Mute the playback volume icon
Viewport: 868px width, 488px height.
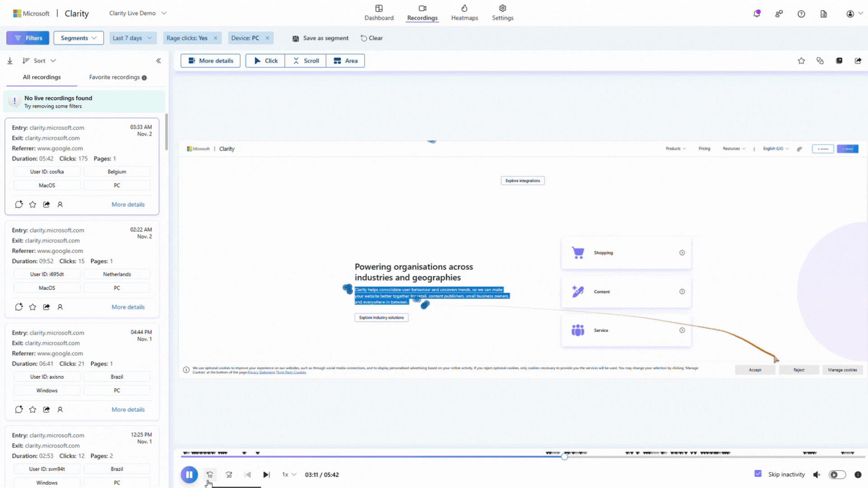[x=816, y=474]
